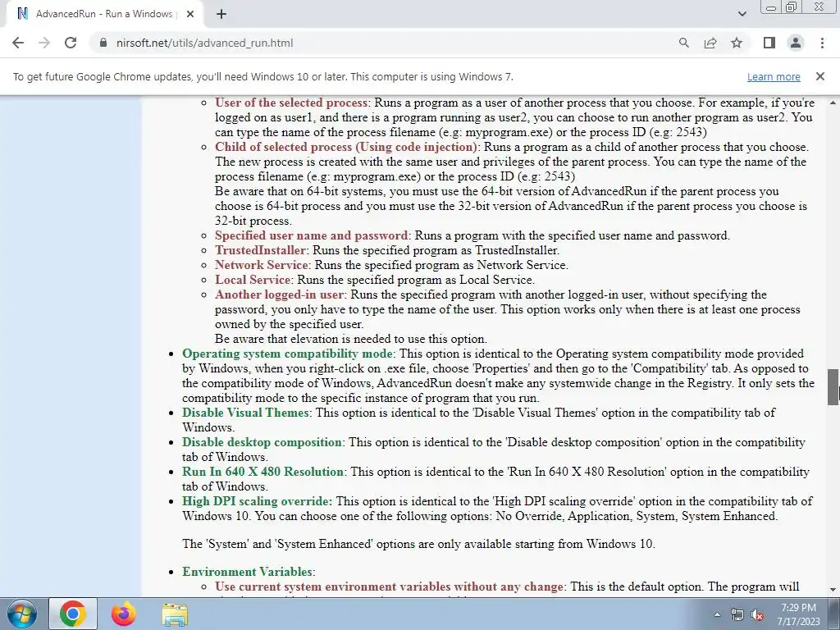
Task: Click 'Another logged-in user' heading text
Action: click(x=279, y=294)
